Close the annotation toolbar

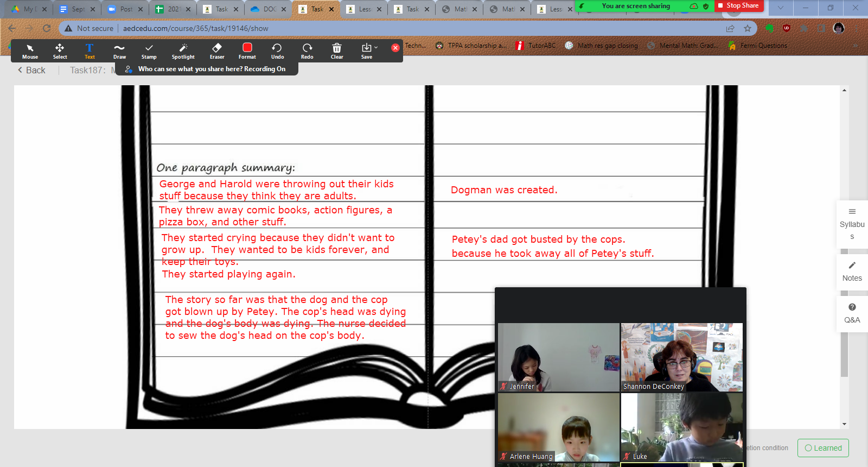click(395, 48)
